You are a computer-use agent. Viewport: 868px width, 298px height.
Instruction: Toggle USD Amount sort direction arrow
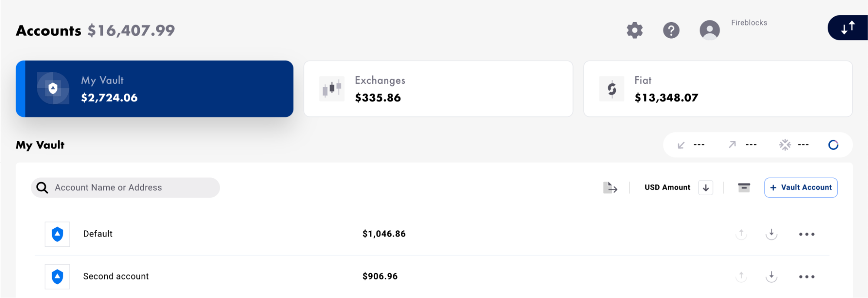point(706,188)
